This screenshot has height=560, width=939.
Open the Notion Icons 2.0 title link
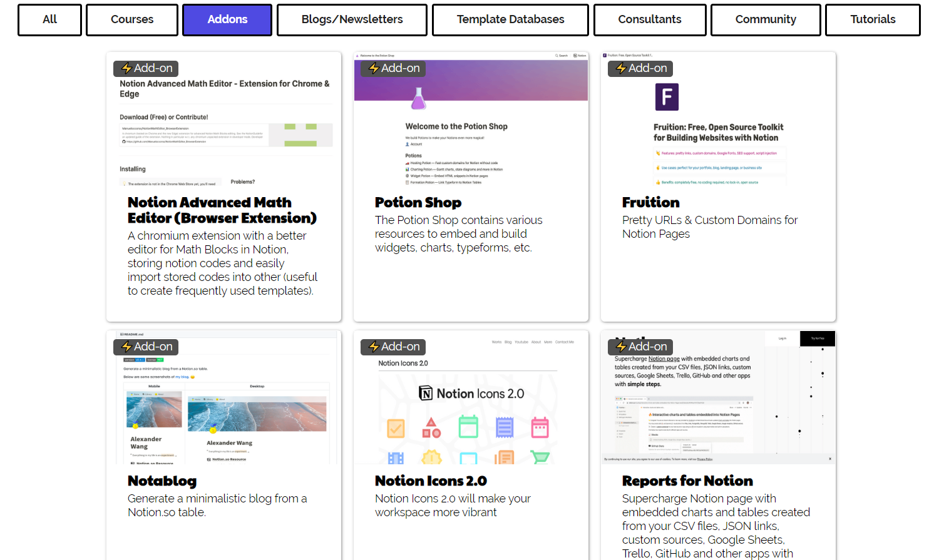[431, 481]
